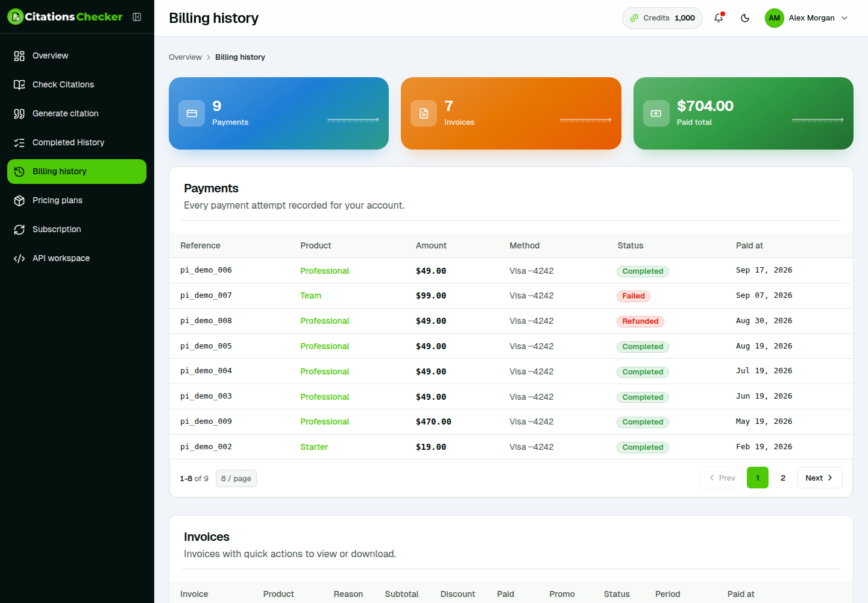Click the Subtotal column header in Invoices
The height and width of the screenshot is (603, 868).
coord(401,594)
